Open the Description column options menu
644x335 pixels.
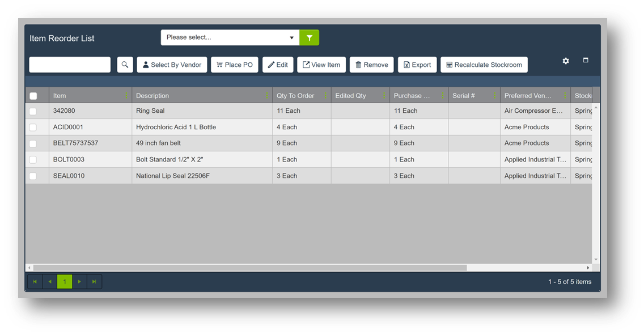pyautogui.click(x=266, y=96)
